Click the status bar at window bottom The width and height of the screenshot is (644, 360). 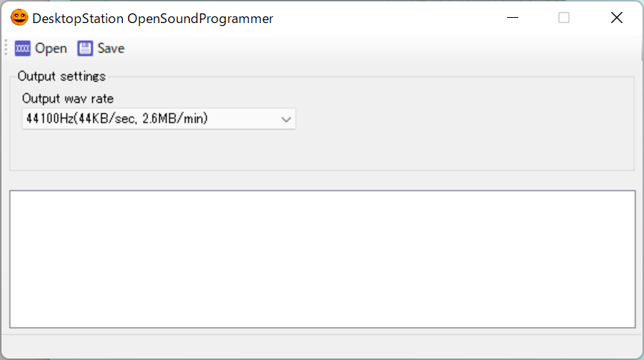point(322,345)
